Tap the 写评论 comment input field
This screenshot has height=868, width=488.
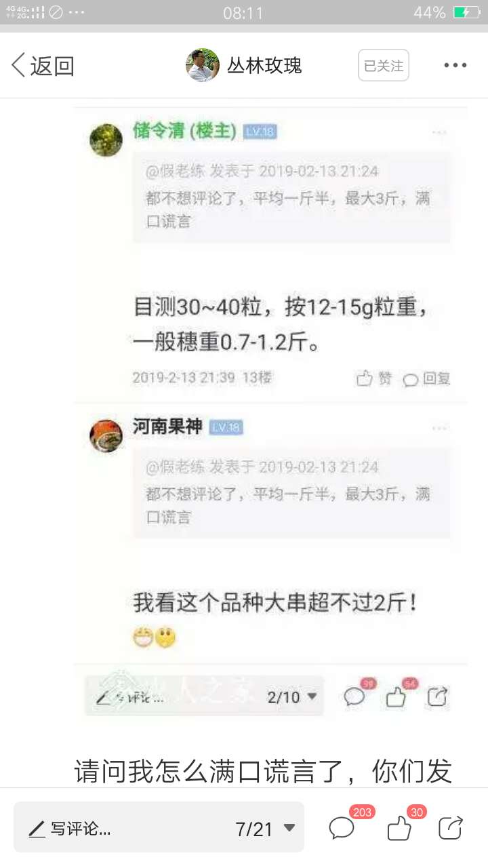(x=159, y=827)
